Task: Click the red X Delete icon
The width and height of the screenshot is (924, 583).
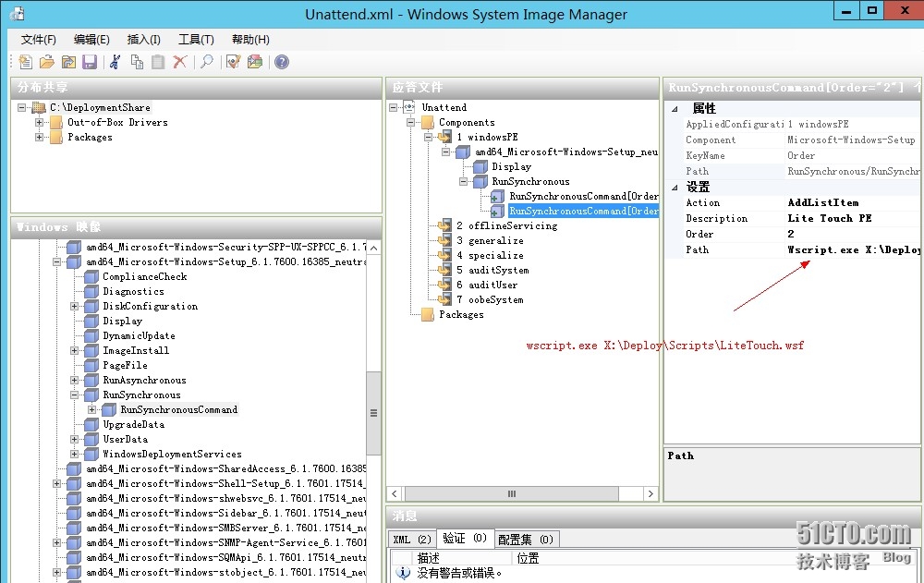Action: point(180,62)
